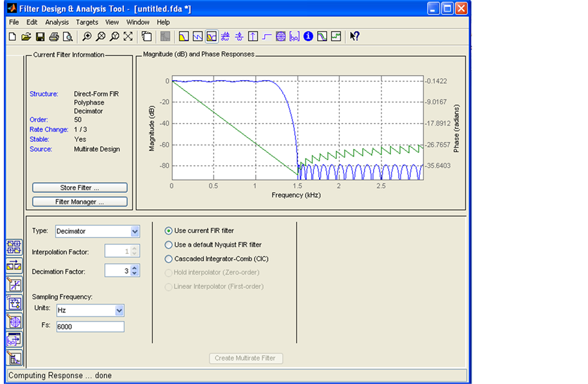The width and height of the screenshot is (588, 384).
Task: Select the Zoom In magnifier tool
Action: pyautogui.click(x=87, y=36)
